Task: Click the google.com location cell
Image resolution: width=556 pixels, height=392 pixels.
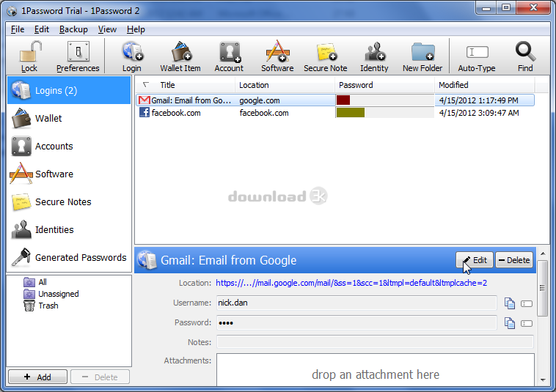Action: coord(259,100)
